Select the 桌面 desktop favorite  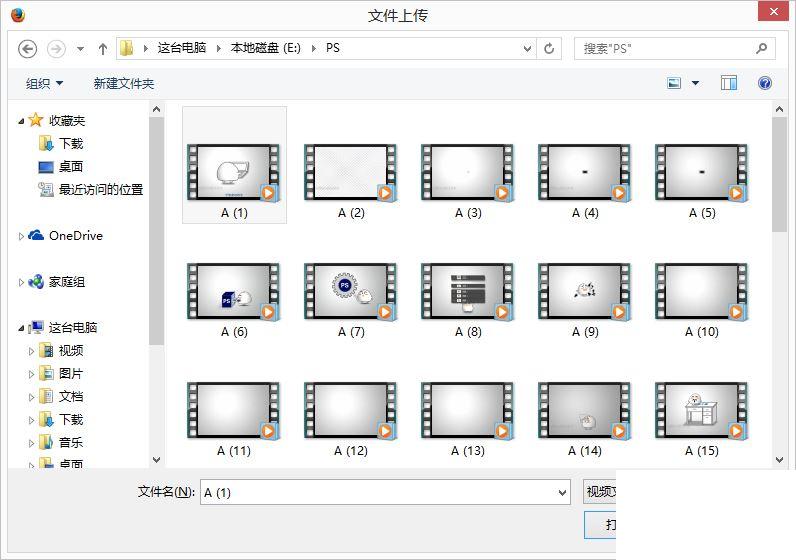pos(70,167)
